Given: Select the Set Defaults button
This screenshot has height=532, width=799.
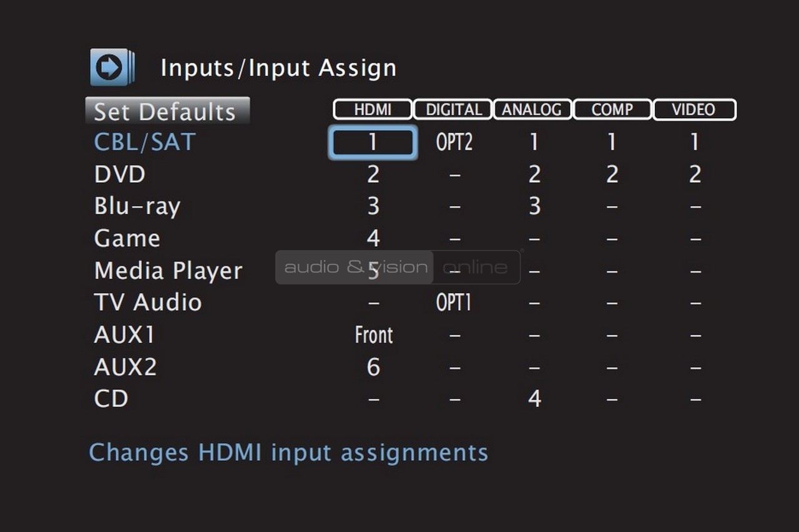Looking at the screenshot, I should (167, 111).
